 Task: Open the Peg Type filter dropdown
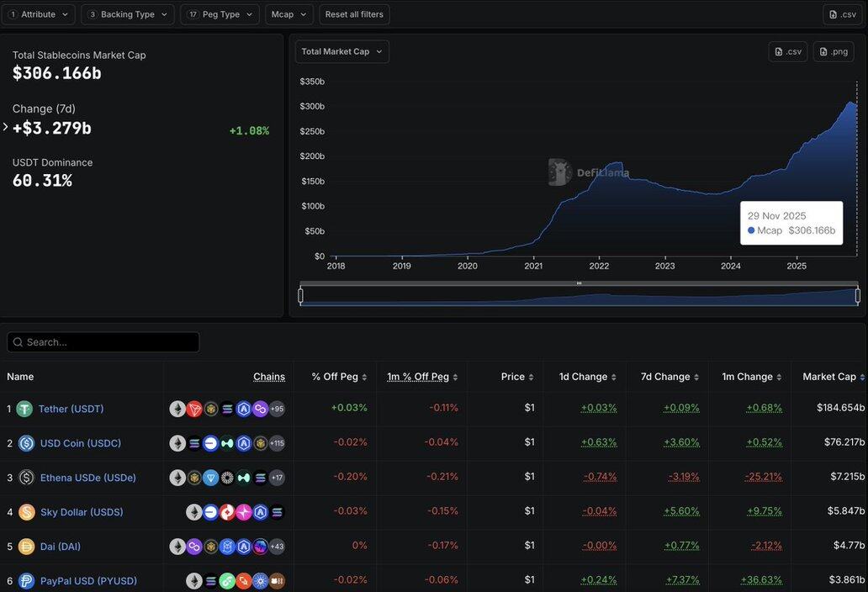pyautogui.click(x=220, y=14)
